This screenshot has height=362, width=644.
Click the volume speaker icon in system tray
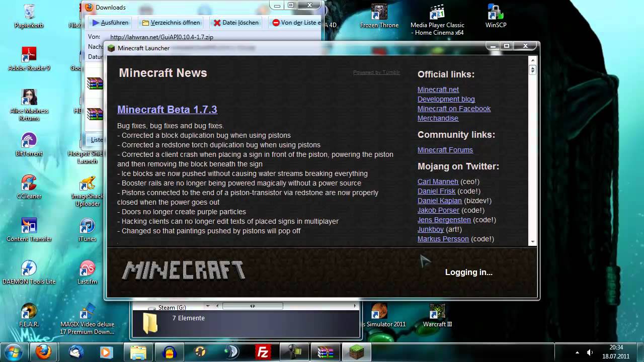coord(590,352)
